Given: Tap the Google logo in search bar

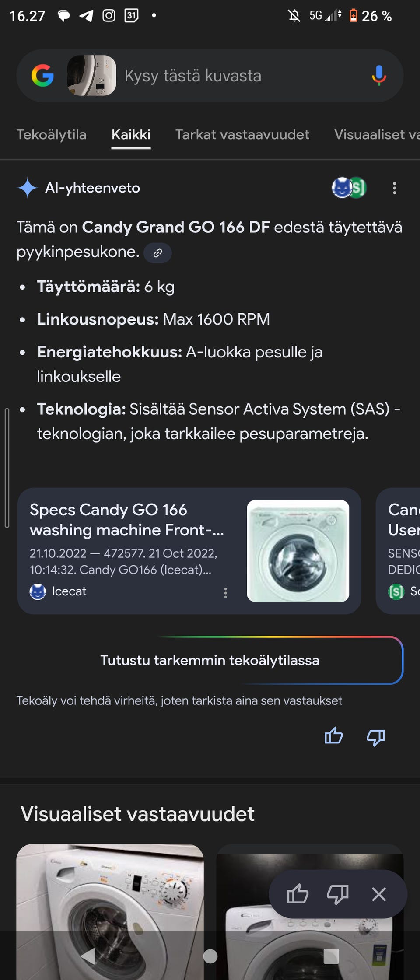Looking at the screenshot, I should coord(42,76).
